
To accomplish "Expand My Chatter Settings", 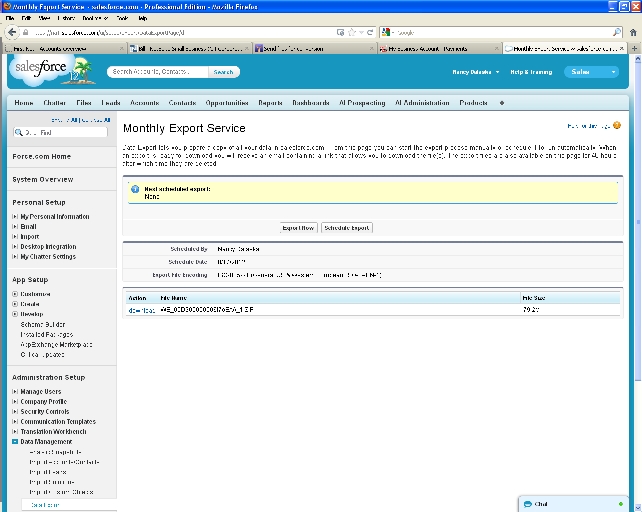I will coord(15,256).
